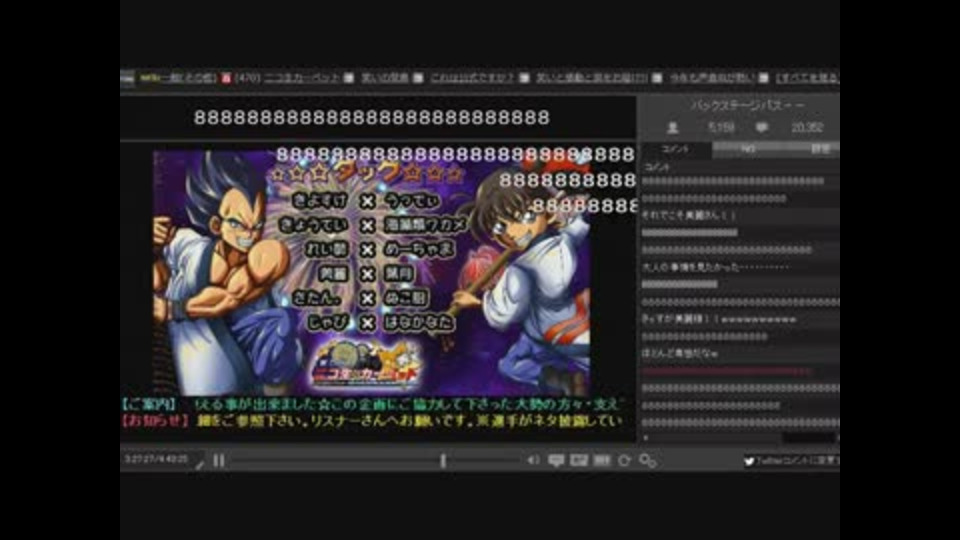Image resolution: width=960 pixels, height=540 pixels.
Task: Open the last tag link at right of tag bar
Action: [807, 78]
